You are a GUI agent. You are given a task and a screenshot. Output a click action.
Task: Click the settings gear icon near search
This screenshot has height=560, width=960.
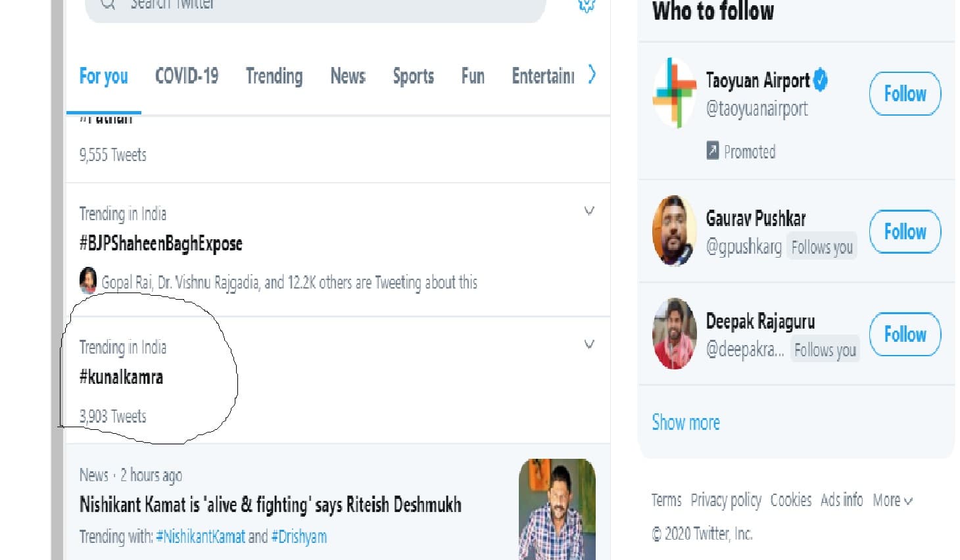click(x=586, y=5)
